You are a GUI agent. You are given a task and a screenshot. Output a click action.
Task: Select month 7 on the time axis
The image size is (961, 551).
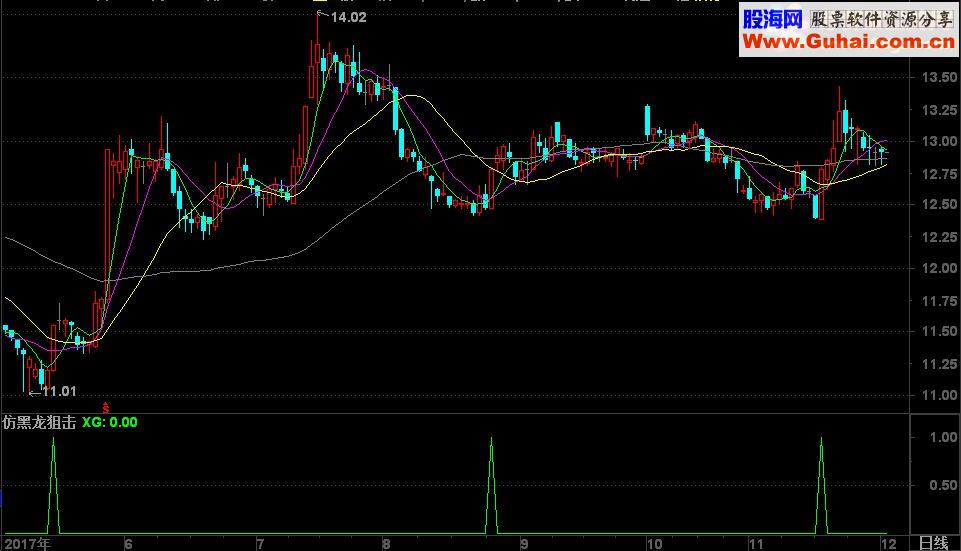tap(260, 544)
